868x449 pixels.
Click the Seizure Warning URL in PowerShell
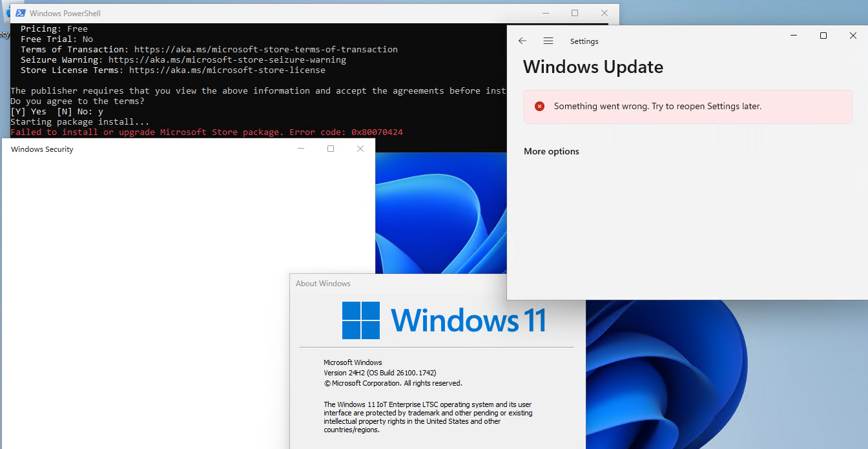pyautogui.click(x=227, y=59)
